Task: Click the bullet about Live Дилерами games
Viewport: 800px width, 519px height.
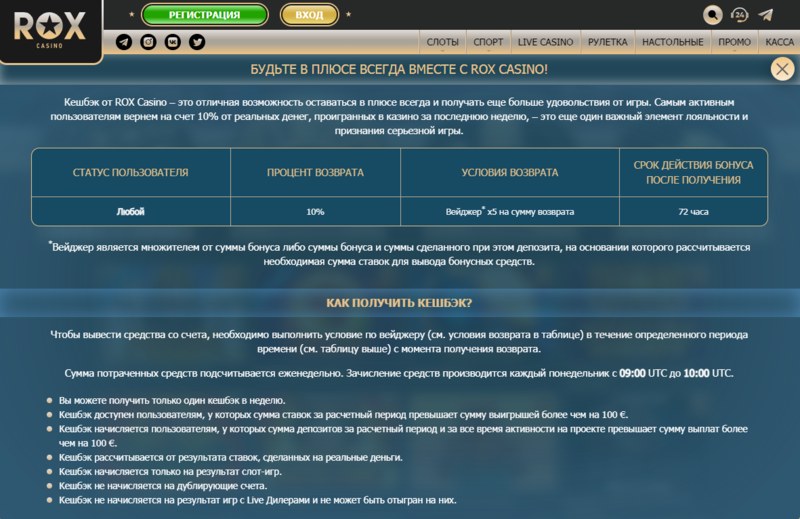Action: tap(258, 500)
